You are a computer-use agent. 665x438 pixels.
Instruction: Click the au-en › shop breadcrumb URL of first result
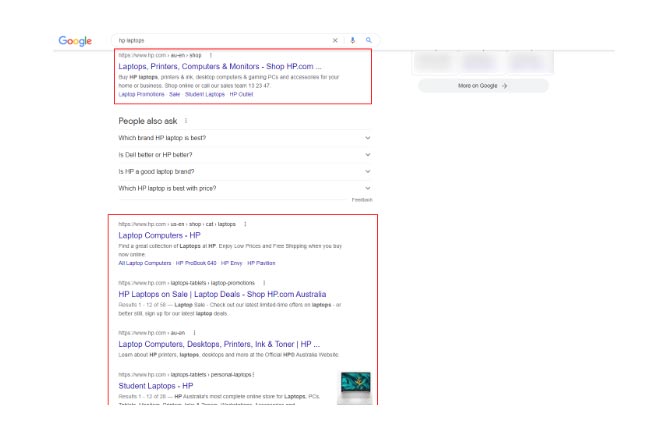click(x=160, y=55)
